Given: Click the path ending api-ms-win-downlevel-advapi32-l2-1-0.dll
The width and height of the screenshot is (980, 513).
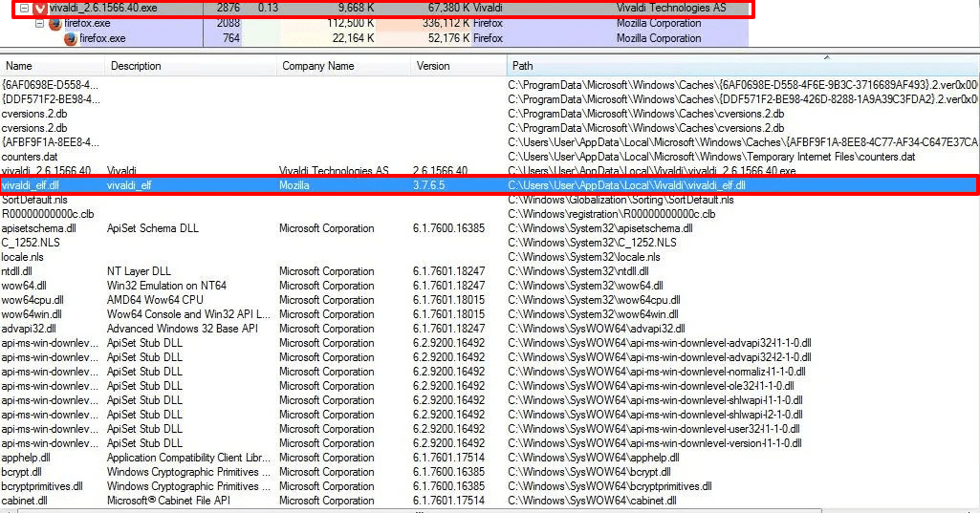Looking at the screenshot, I should [x=660, y=356].
